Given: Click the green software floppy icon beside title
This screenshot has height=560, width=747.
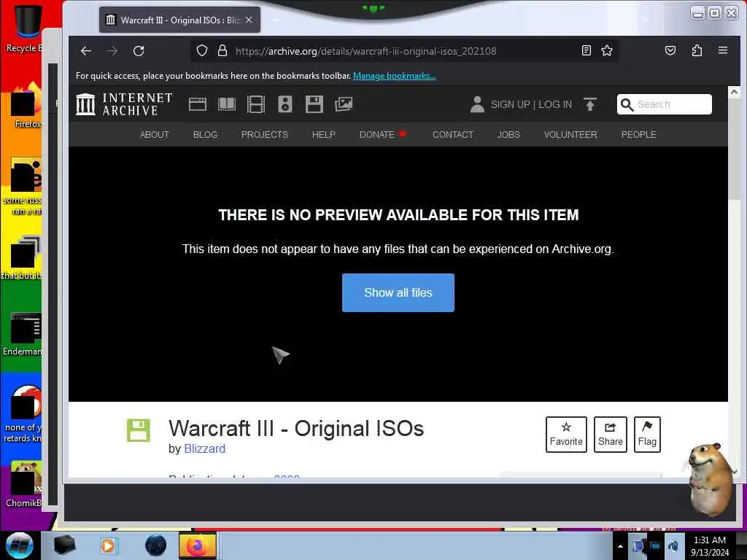Looking at the screenshot, I should pos(138,430).
